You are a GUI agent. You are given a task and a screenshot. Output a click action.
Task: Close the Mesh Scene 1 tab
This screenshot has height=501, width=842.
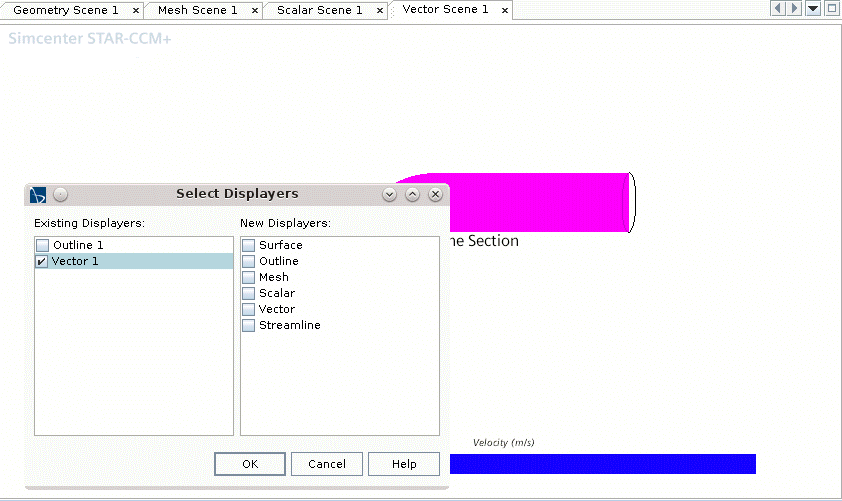pyautogui.click(x=255, y=10)
